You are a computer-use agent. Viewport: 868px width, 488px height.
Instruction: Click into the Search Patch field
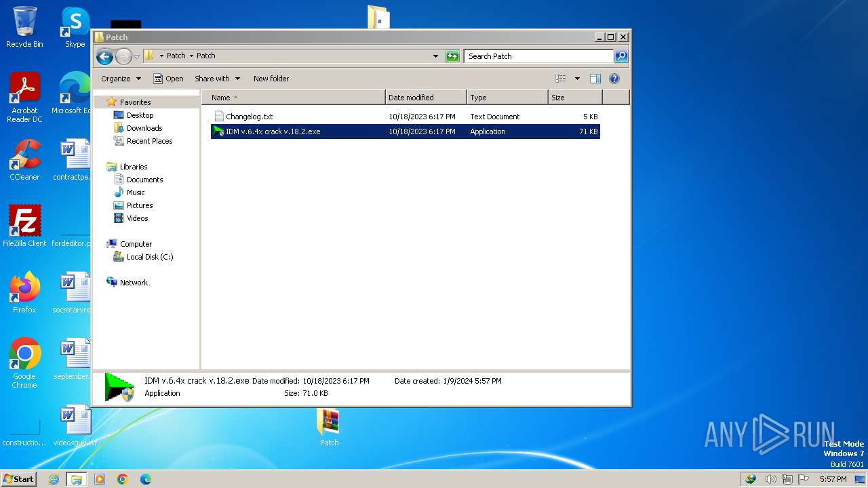click(x=539, y=56)
